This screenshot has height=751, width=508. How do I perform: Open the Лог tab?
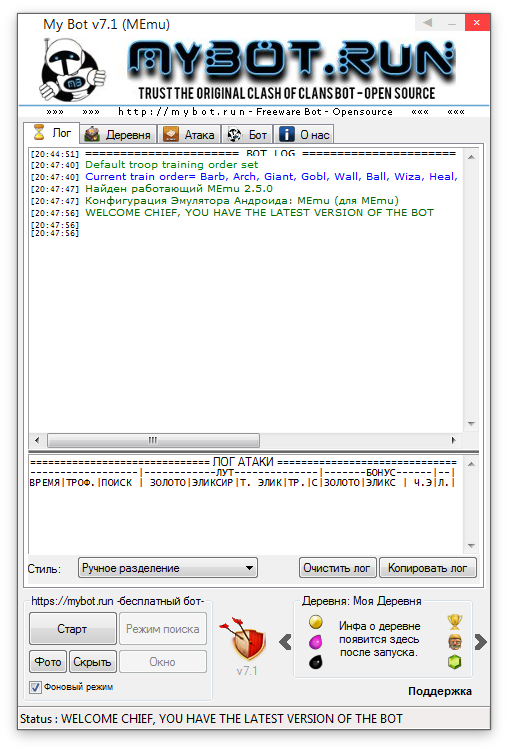click(51, 133)
